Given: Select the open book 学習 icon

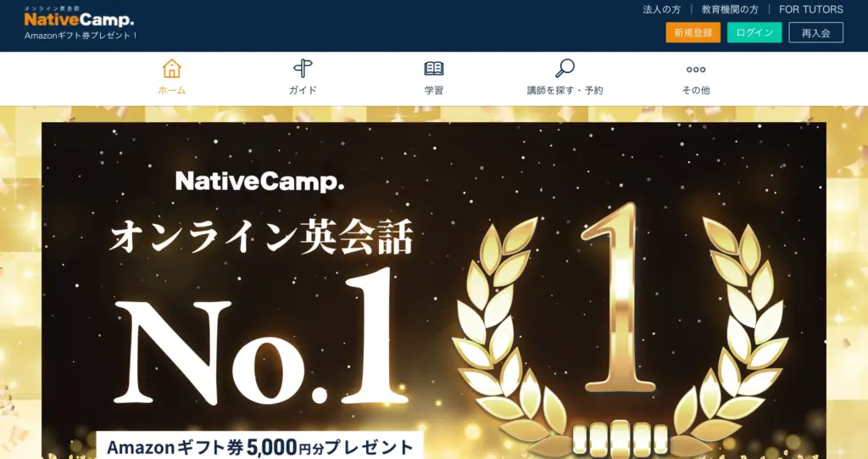Looking at the screenshot, I should pyautogui.click(x=434, y=69).
